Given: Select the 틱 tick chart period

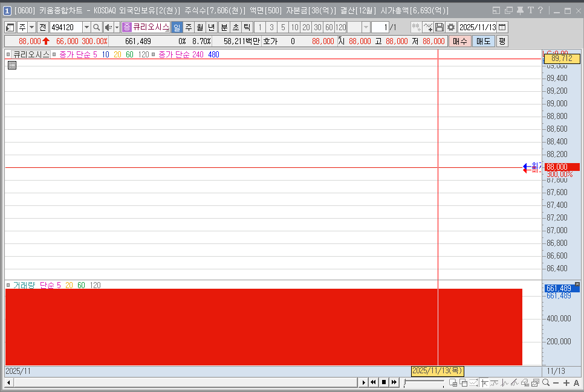Looking at the screenshot, I should (247, 27).
